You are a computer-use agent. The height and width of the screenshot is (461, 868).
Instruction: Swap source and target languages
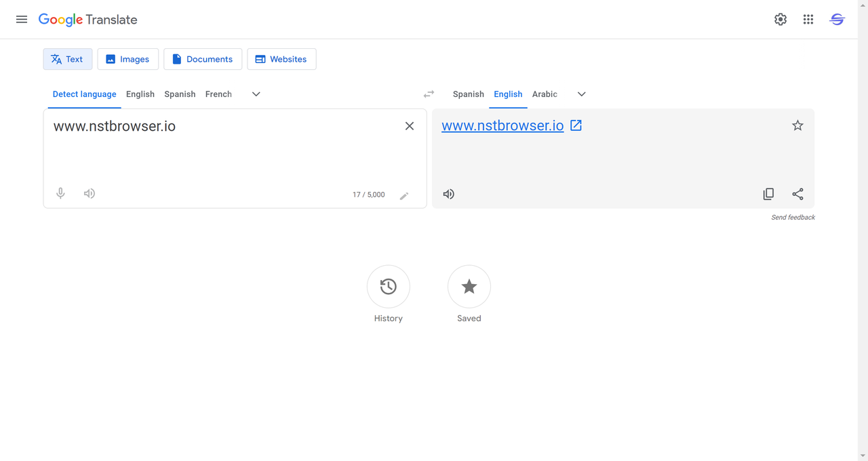[429, 94]
